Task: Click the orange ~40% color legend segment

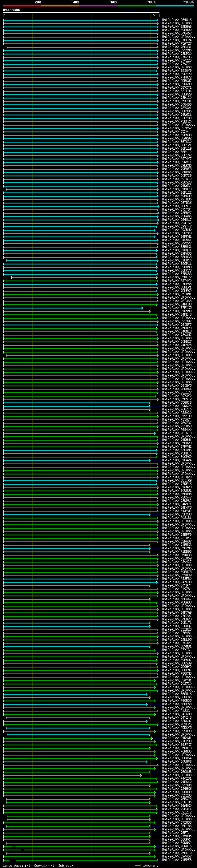Action: [60, 6]
